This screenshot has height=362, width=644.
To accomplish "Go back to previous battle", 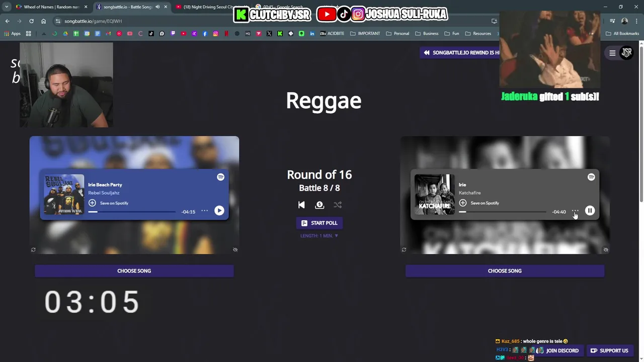I will [x=301, y=205].
